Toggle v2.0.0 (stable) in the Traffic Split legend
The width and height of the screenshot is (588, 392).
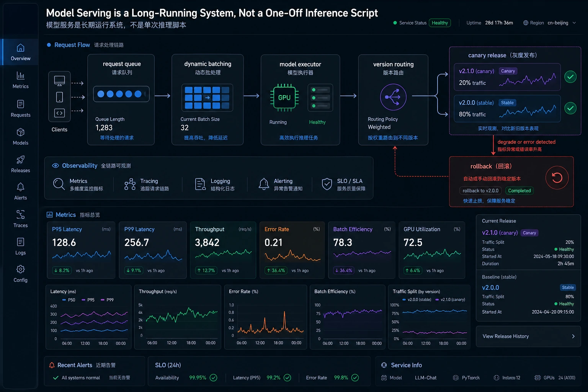coord(417,300)
